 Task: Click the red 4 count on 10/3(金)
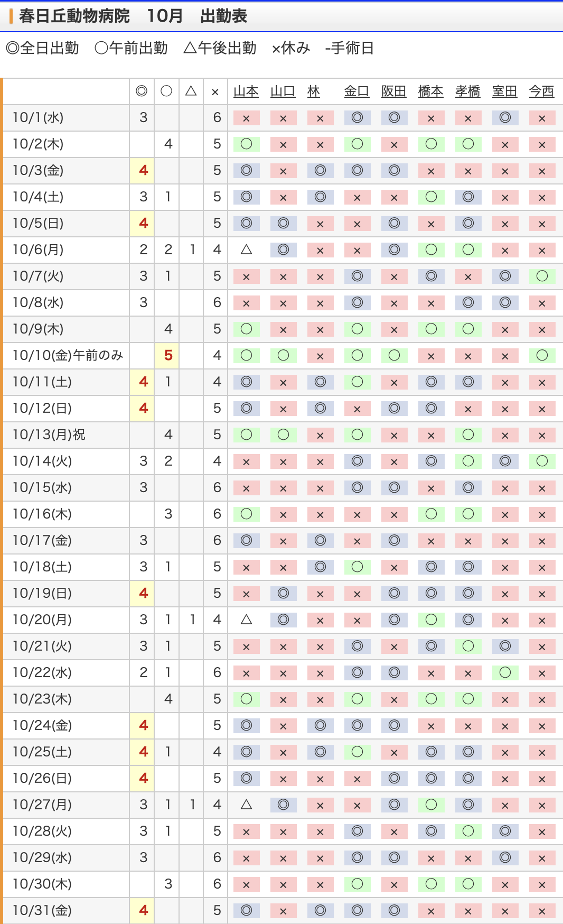click(x=143, y=170)
